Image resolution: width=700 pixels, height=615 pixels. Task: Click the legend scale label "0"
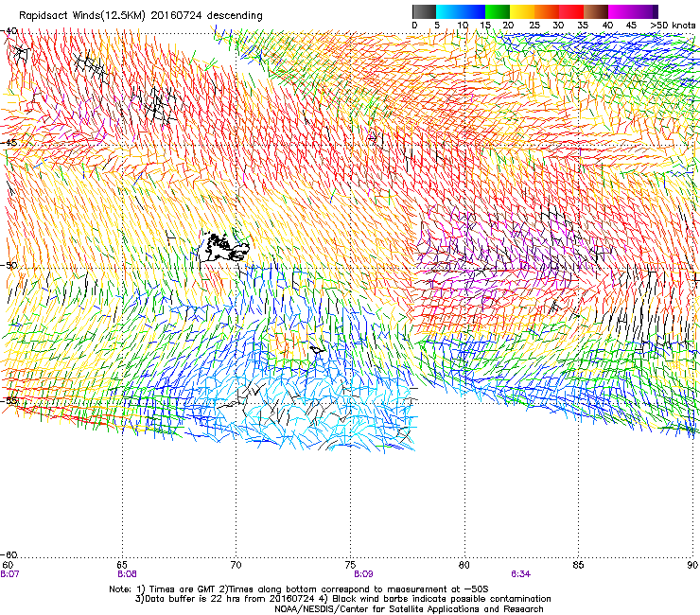click(414, 26)
